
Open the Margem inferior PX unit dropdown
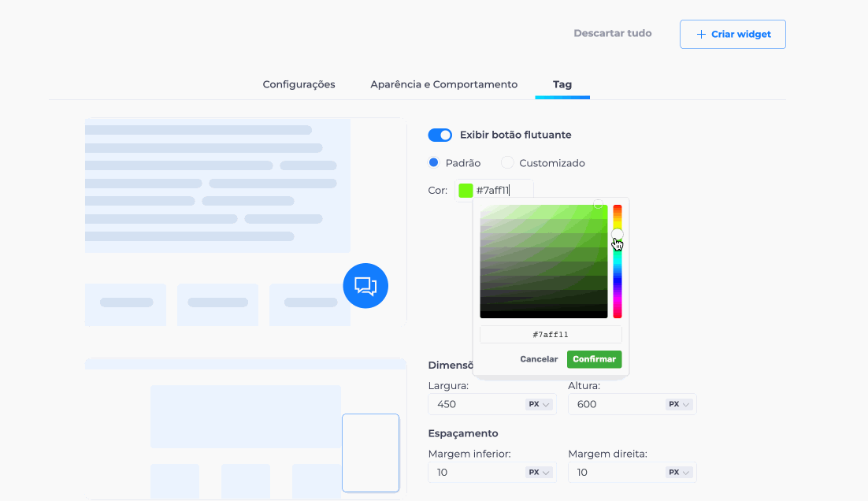[x=539, y=472]
